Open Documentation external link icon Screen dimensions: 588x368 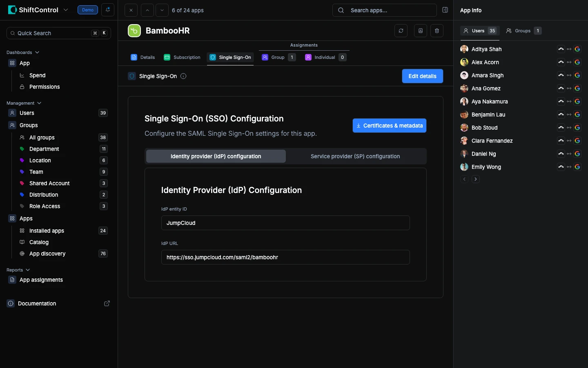[107, 303]
